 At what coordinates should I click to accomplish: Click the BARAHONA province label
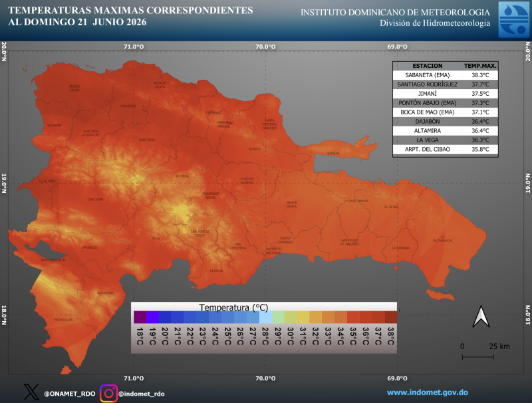[106, 293]
